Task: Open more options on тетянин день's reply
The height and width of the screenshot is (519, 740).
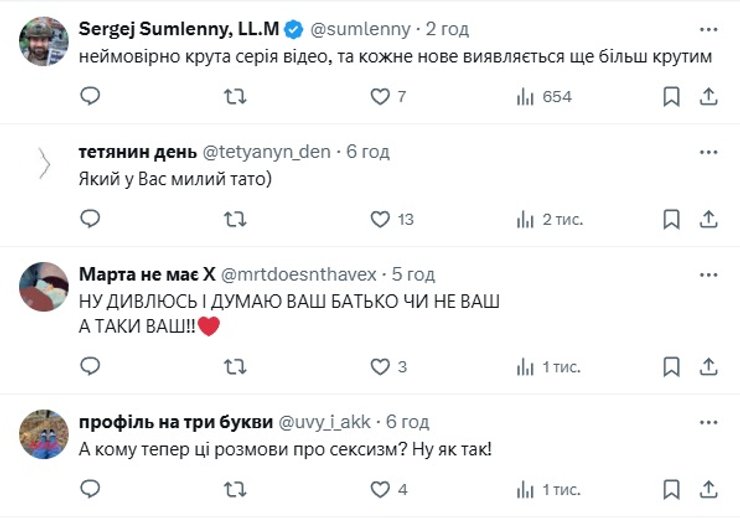Action: point(708,152)
